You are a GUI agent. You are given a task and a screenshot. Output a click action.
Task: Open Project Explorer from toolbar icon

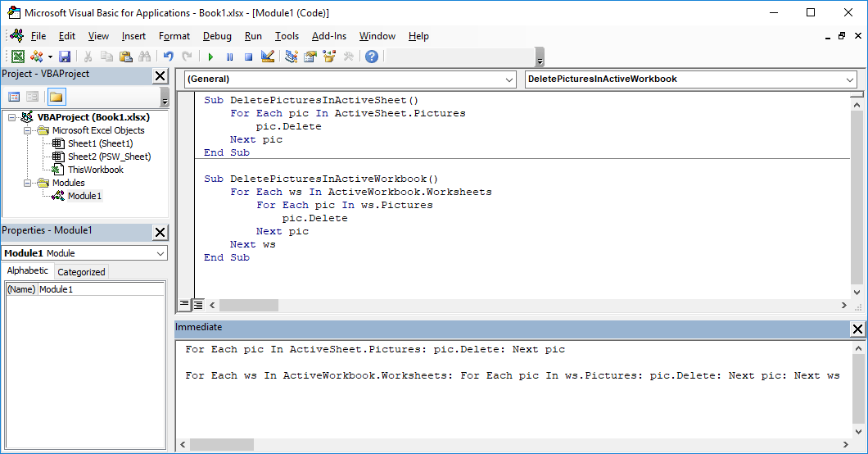292,57
